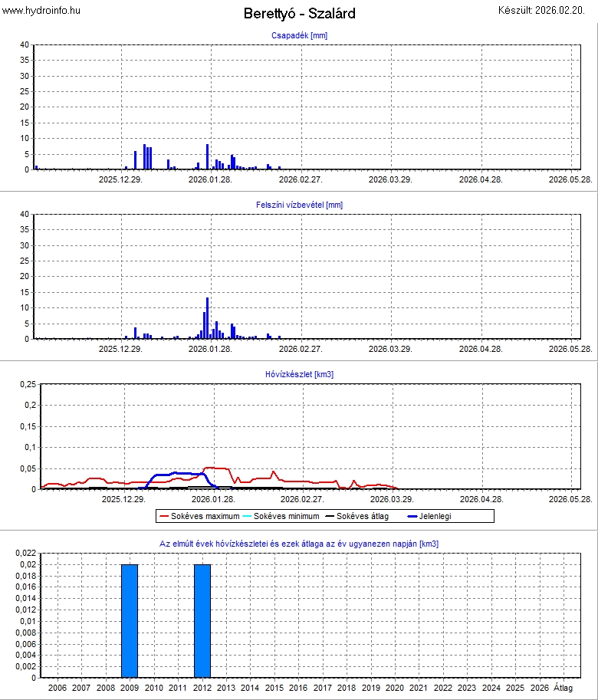Click the blue 2009 bar in yearly chart

click(x=130, y=620)
